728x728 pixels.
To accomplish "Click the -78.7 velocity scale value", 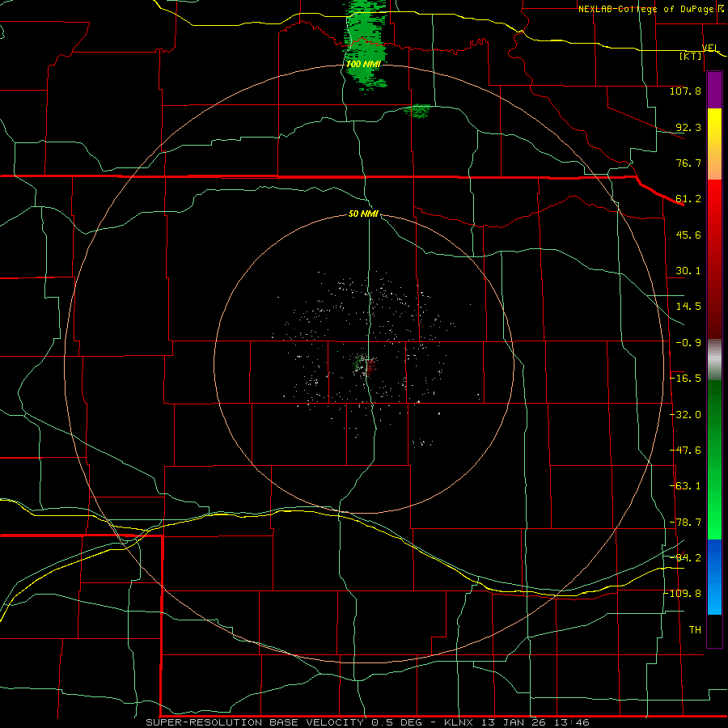I will click(685, 523).
